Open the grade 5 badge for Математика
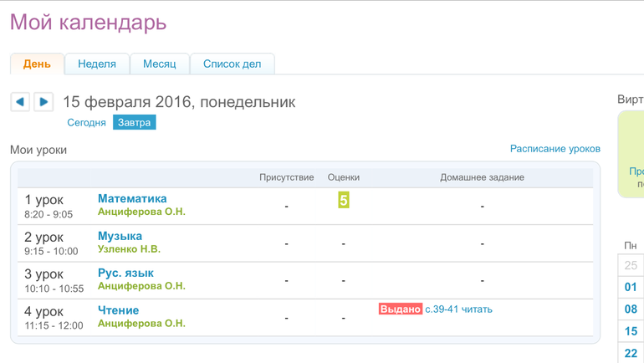Screen dimensions: 644x363 tap(343, 201)
